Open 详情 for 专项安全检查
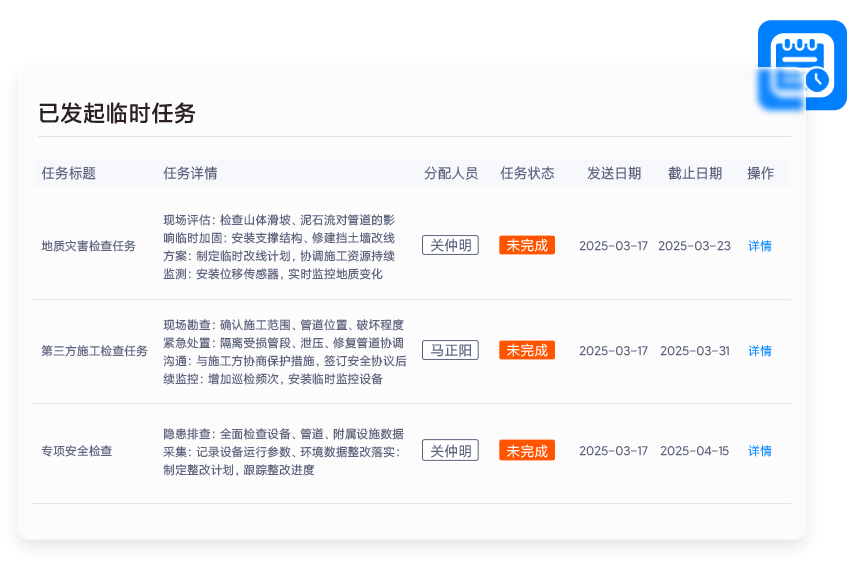Viewport: 864px width, 561px height. coord(760,451)
